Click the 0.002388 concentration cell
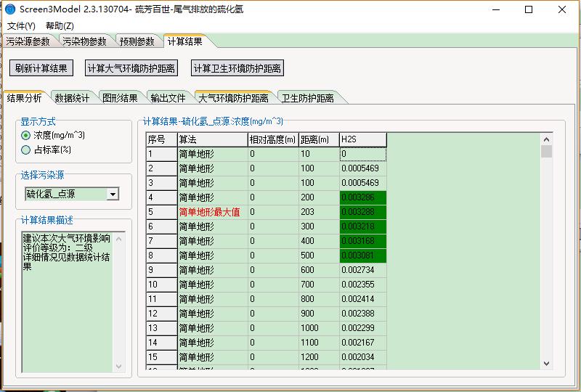The width and height of the screenshot is (581, 392). [x=363, y=314]
